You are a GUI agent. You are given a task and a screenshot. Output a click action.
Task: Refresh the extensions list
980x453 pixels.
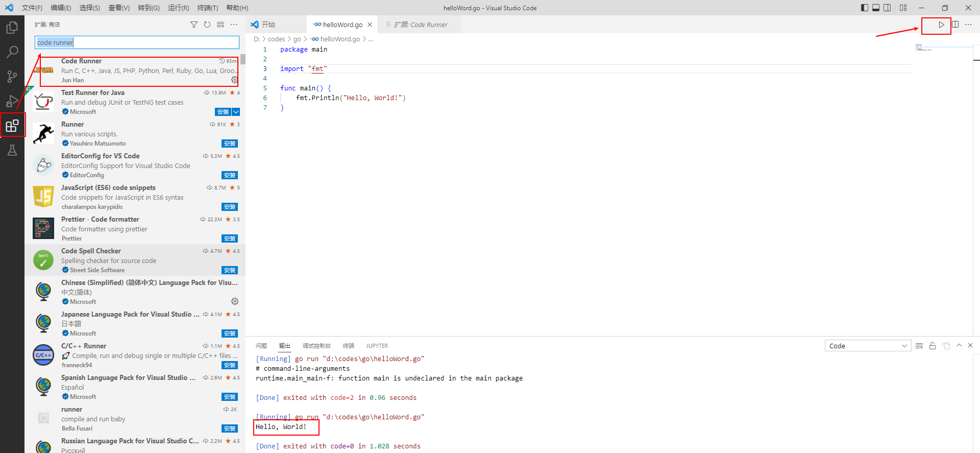pyautogui.click(x=207, y=25)
